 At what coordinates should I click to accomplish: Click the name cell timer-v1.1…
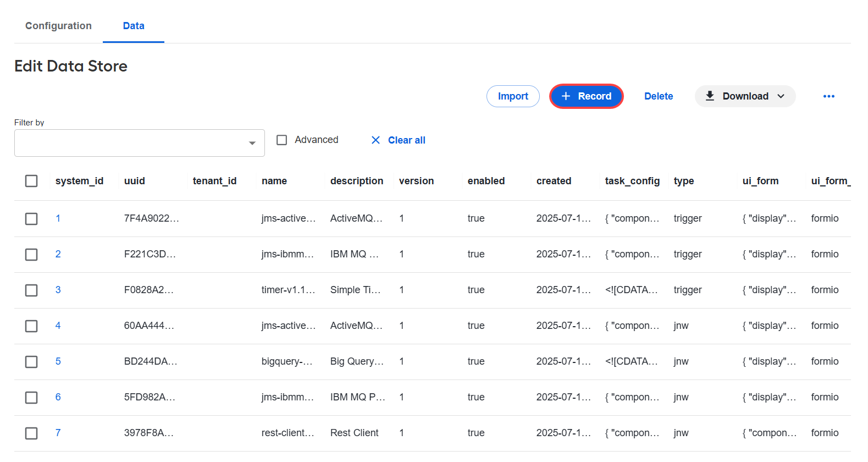[289, 290]
